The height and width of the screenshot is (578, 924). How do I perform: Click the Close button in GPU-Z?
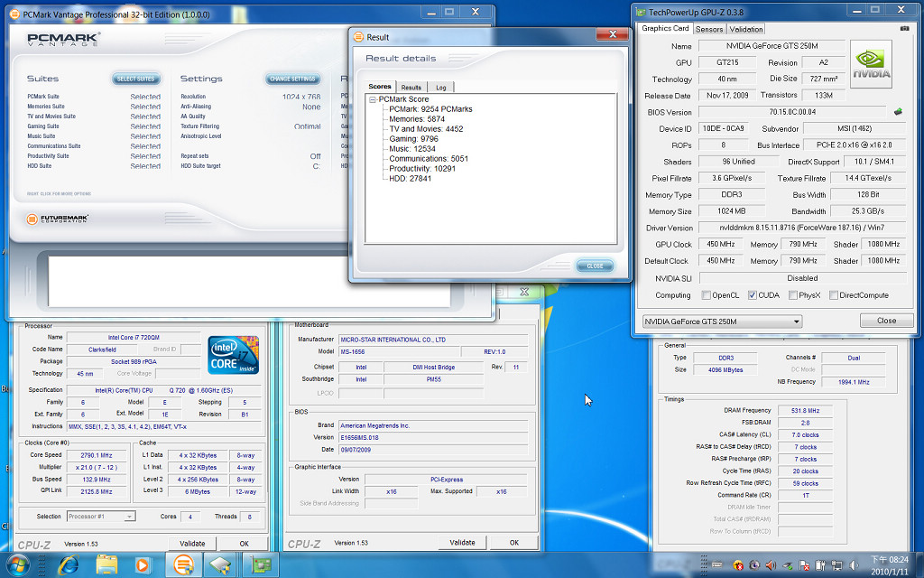pyautogui.click(x=886, y=321)
